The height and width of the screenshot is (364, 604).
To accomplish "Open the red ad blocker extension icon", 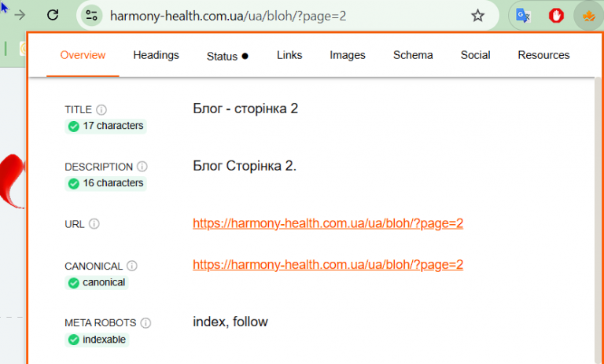I will pyautogui.click(x=556, y=16).
